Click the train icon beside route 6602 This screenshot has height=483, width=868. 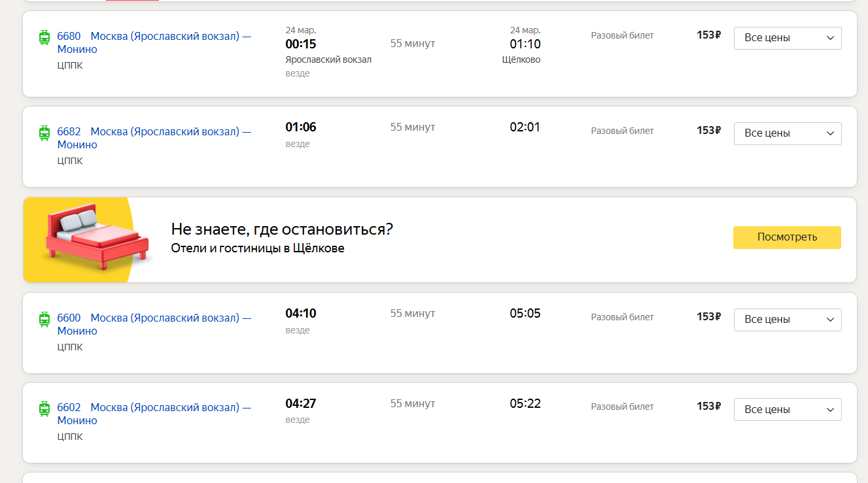44,409
